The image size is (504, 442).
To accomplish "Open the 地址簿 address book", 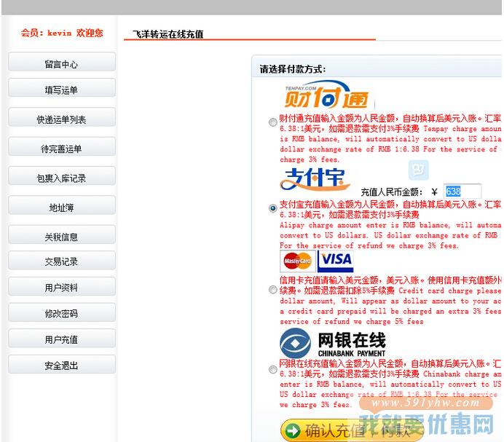I will point(62,205).
